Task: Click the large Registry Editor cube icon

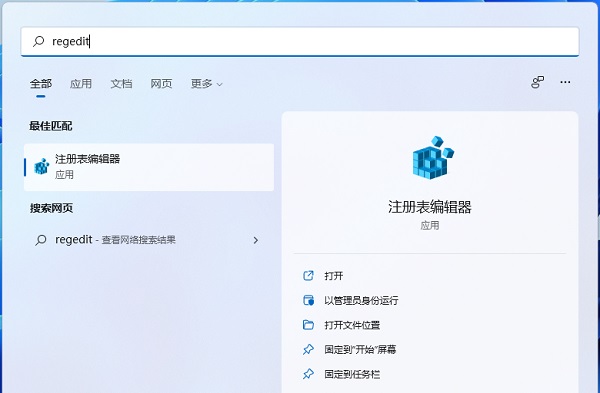Action: (433, 158)
